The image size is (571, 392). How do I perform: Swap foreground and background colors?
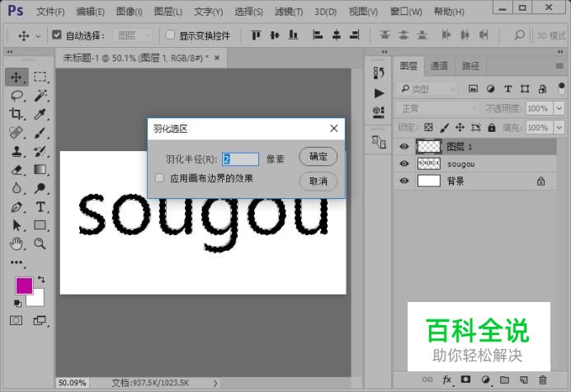tap(41, 280)
